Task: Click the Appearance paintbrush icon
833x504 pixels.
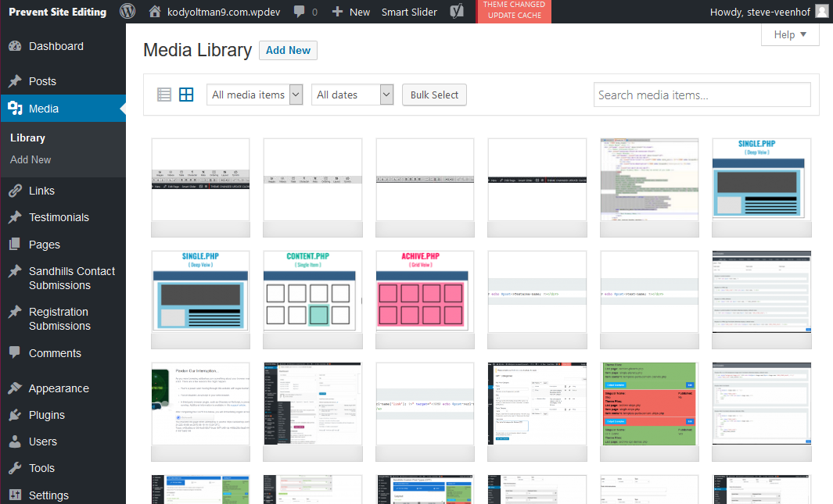Action: coord(15,388)
